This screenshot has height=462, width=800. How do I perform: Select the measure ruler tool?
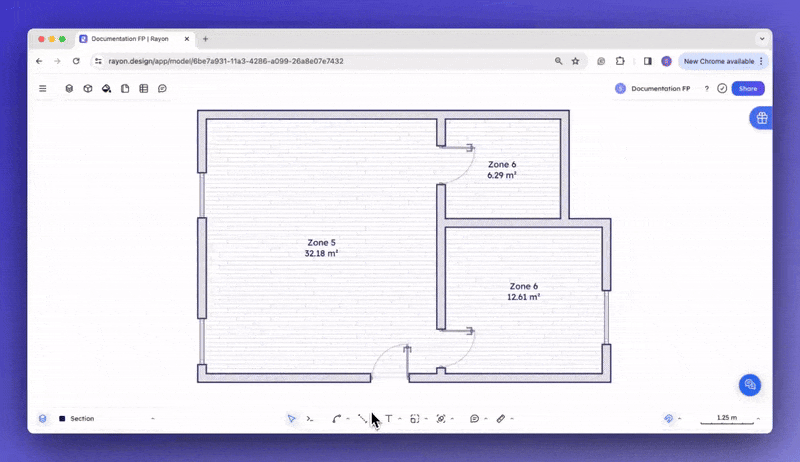pyautogui.click(x=501, y=419)
